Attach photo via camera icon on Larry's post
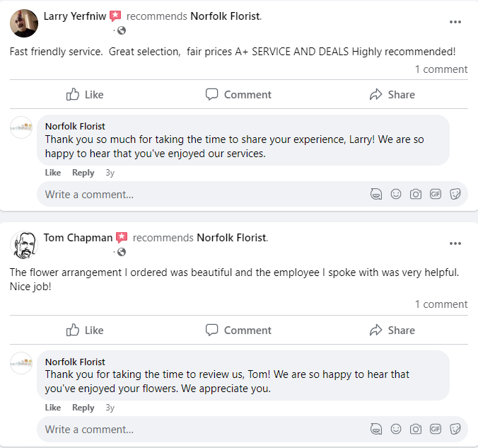The image size is (478, 448). (416, 194)
